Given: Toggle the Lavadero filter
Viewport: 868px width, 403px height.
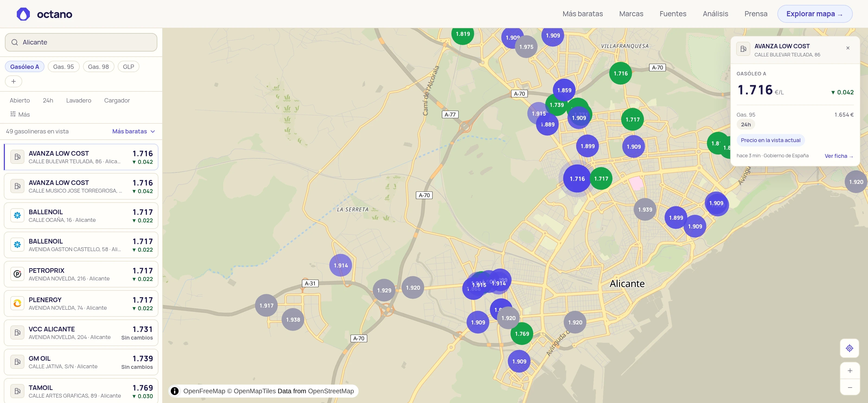Looking at the screenshot, I should (x=78, y=100).
